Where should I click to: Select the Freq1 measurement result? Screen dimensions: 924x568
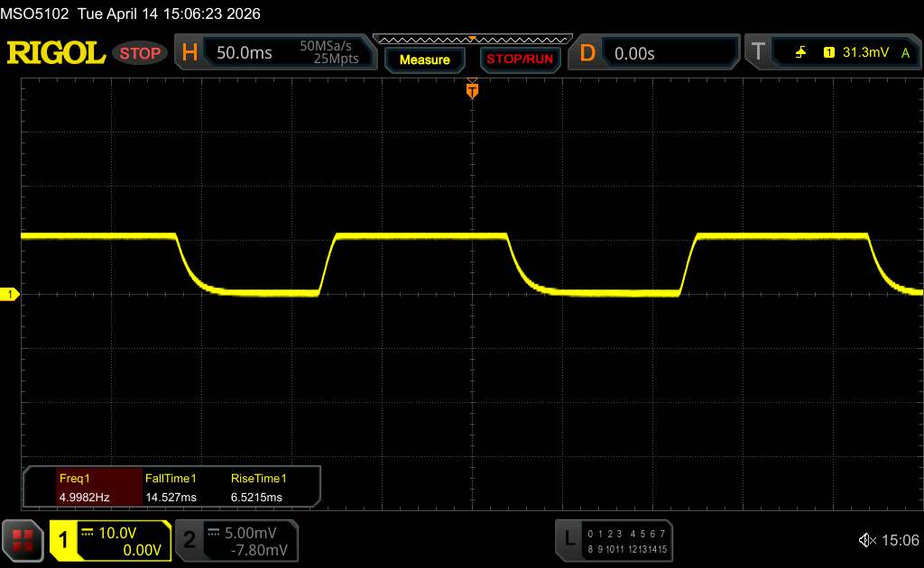click(86, 488)
